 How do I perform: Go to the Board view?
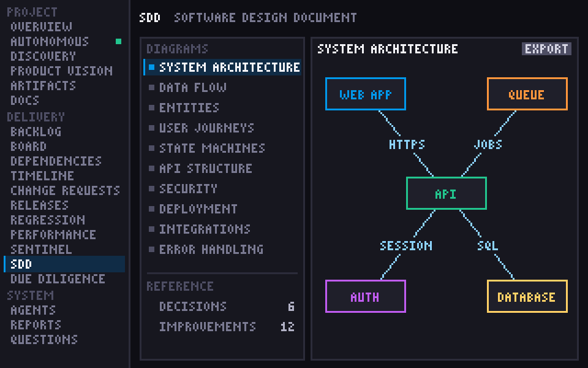click(x=29, y=146)
